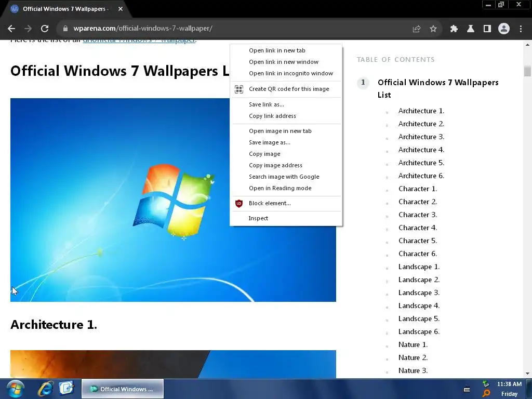
Task: Go to Character 2. contents link
Action: pos(418,202)
